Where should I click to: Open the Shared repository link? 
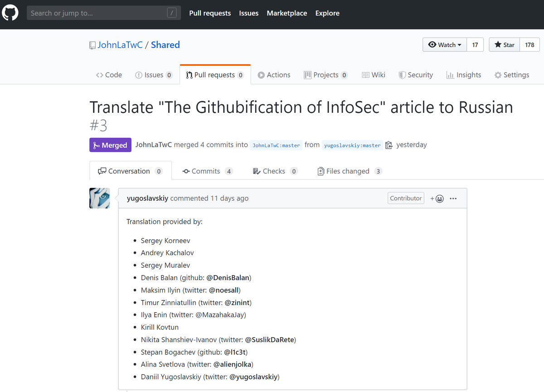pyautogui.click(x=165, y=45)
